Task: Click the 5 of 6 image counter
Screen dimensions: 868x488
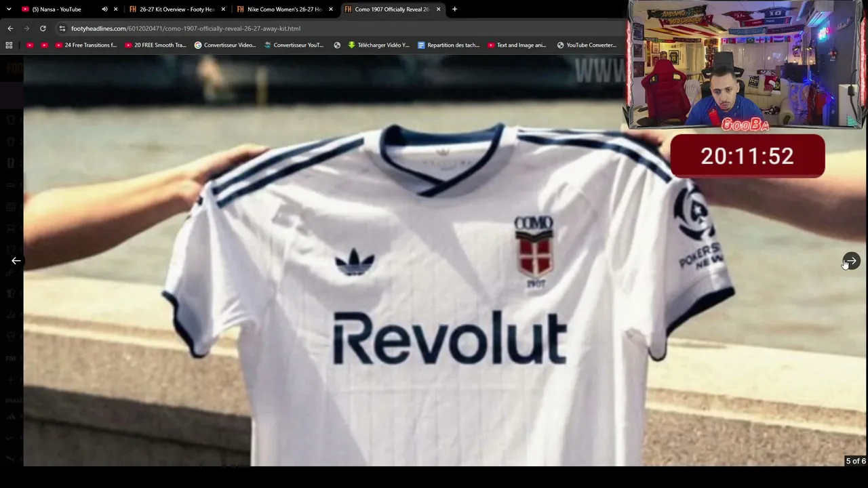Action: pyautogui.click(x=855, y=461)
